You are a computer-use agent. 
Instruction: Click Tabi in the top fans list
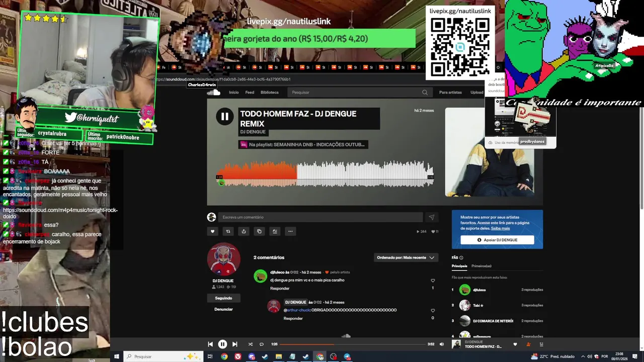(x=478, y=305)
